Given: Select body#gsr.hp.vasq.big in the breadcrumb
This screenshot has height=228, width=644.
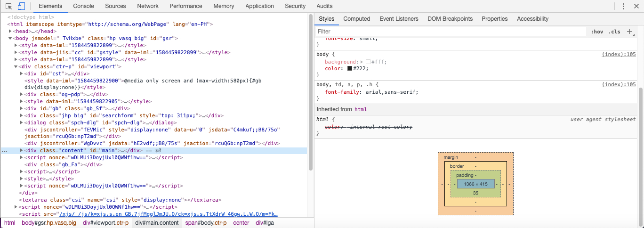Looking at the screenshot, I should [49, 223].
